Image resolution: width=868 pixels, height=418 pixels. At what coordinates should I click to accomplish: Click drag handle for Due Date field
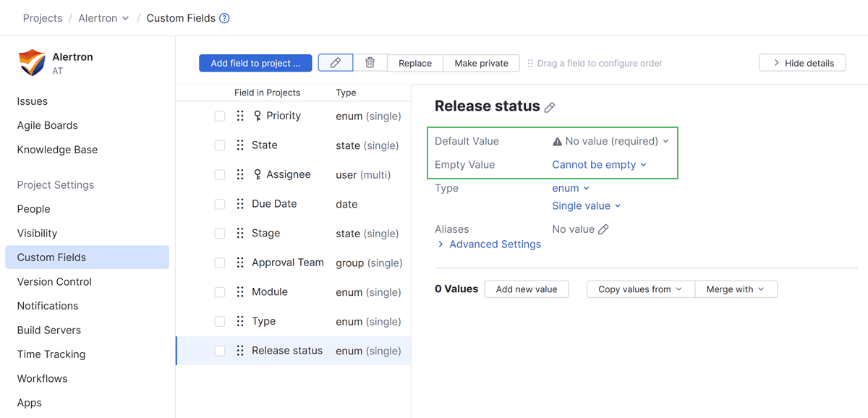tap(240, 204)
